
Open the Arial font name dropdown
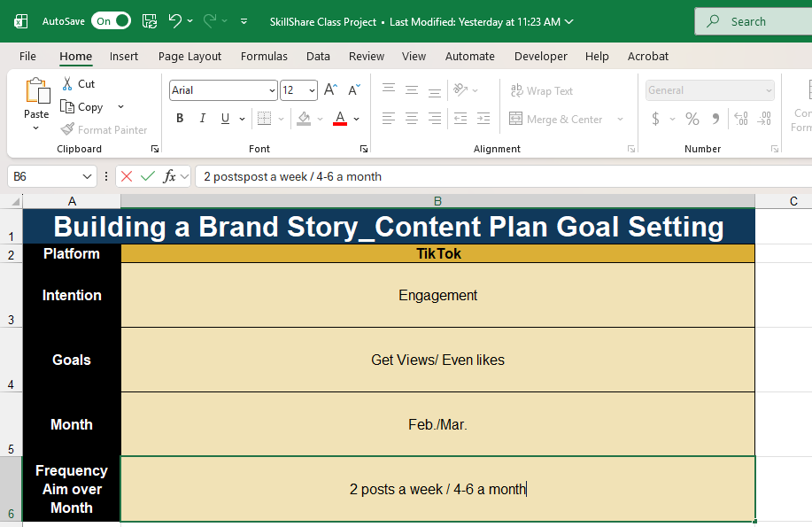coord(273,90)
